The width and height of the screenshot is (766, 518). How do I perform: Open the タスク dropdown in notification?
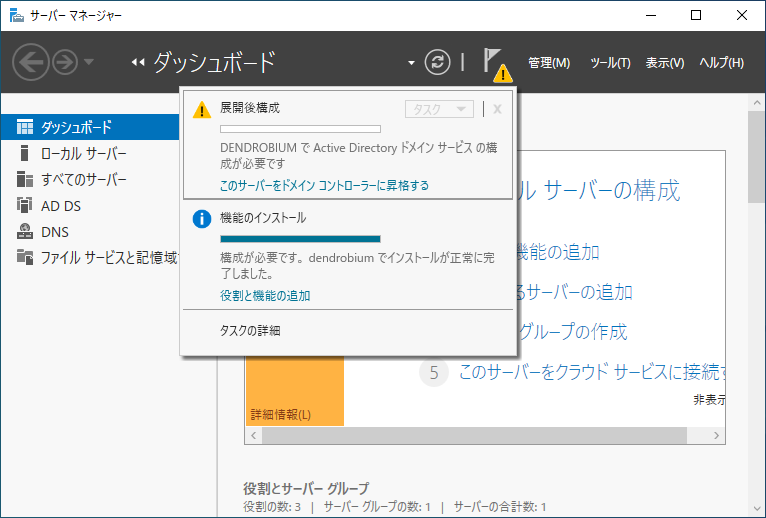(x=439, y=109)
